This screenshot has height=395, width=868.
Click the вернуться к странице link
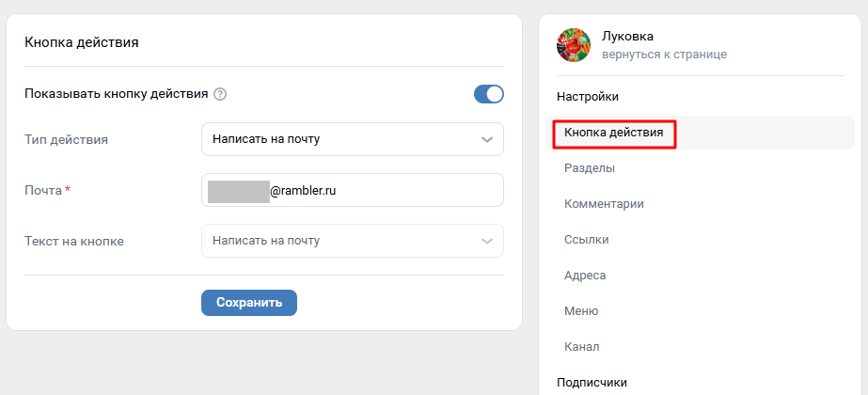click(x=664, y=55)
